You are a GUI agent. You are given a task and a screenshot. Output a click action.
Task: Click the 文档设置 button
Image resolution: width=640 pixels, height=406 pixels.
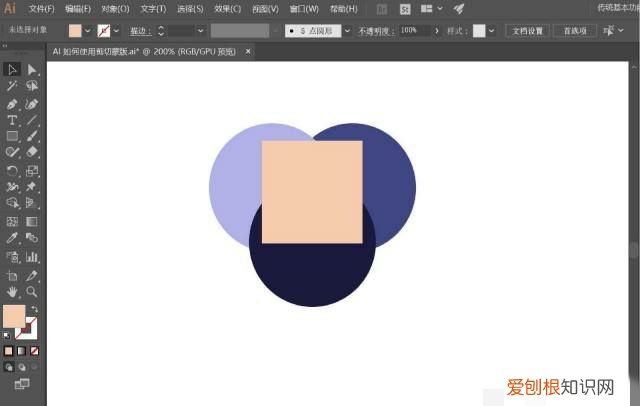coord(528,31)
